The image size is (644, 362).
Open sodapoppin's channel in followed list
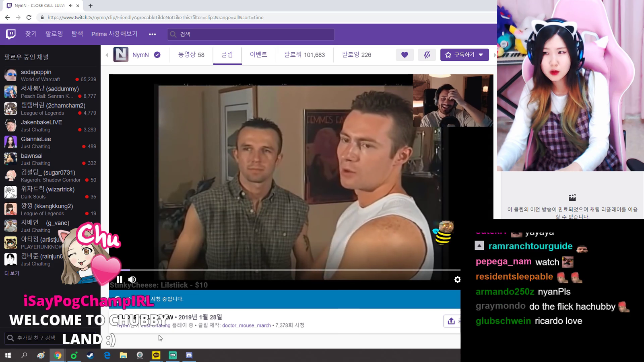(50, 75)
